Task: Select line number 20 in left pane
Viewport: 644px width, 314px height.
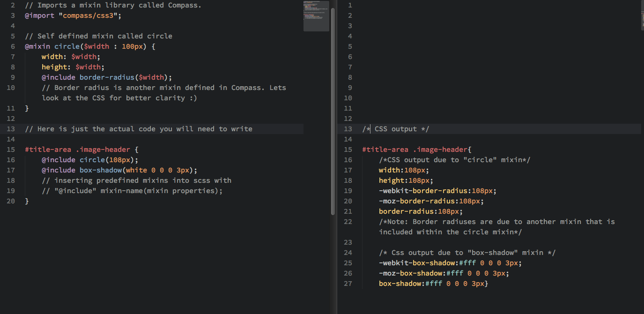Action: (x=11, y=201)
